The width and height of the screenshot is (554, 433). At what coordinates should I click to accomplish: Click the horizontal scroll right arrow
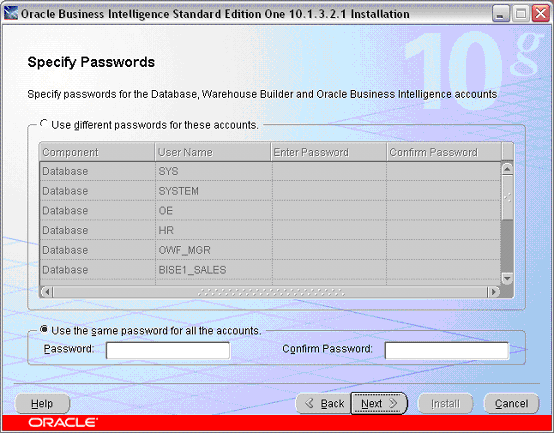click(493, 292)
